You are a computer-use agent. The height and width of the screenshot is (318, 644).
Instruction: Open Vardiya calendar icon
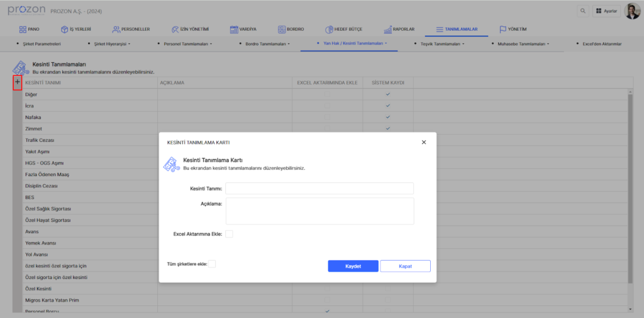234,30
